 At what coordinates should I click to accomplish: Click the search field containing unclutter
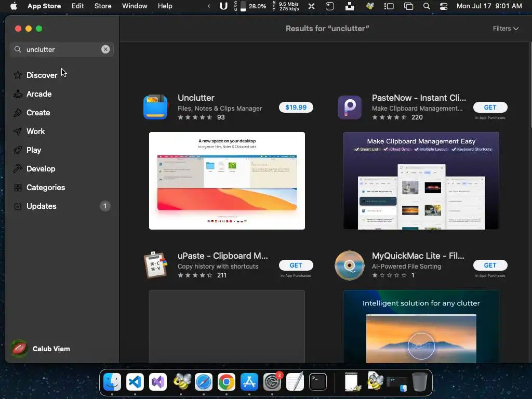[62, 49]
